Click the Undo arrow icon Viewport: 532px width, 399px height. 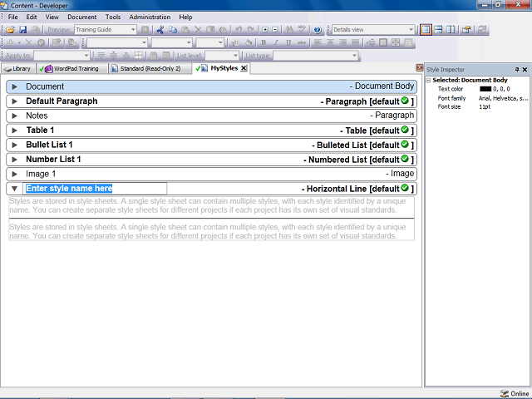tap(239, 30)
